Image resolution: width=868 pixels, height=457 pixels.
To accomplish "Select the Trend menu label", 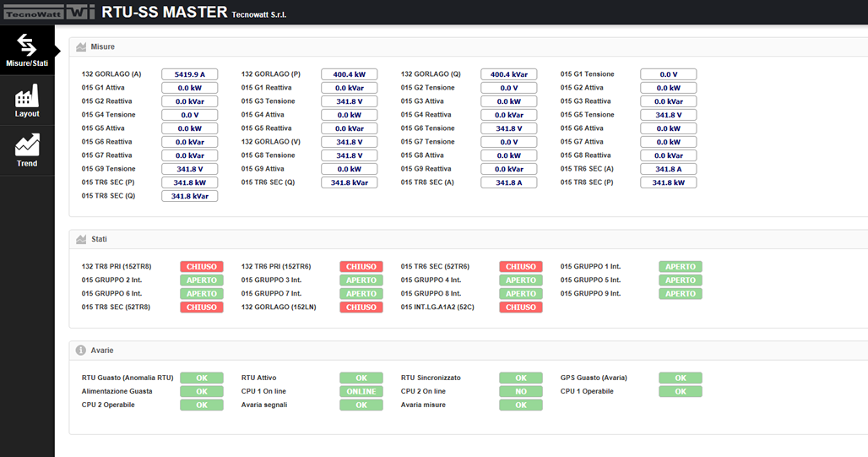I will [x=27, y=164].
